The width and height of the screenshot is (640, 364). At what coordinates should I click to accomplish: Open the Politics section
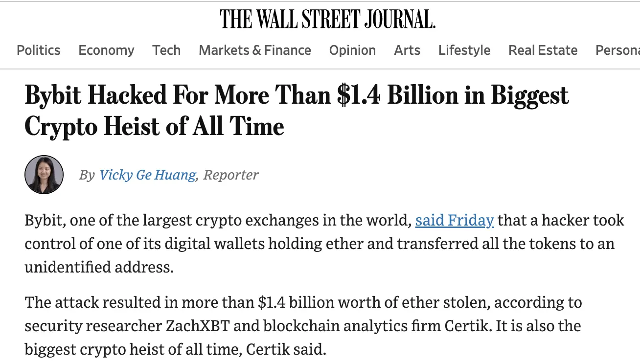tap(38, 50)
